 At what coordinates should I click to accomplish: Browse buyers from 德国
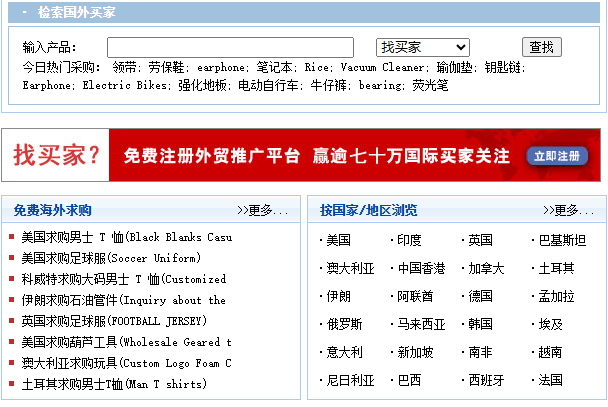click(x=480, y=296)
